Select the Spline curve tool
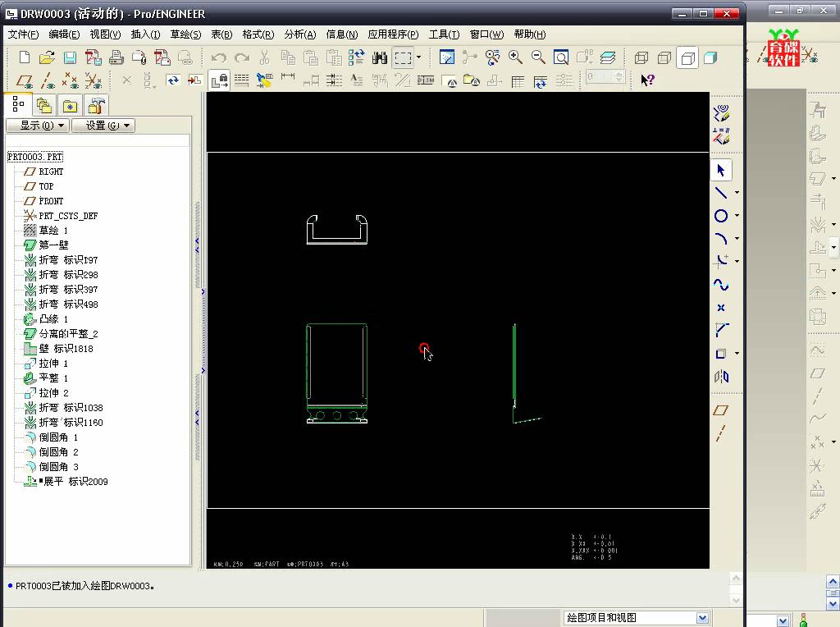The height and width of the screenshot is (627, 840). pos(721,285)
